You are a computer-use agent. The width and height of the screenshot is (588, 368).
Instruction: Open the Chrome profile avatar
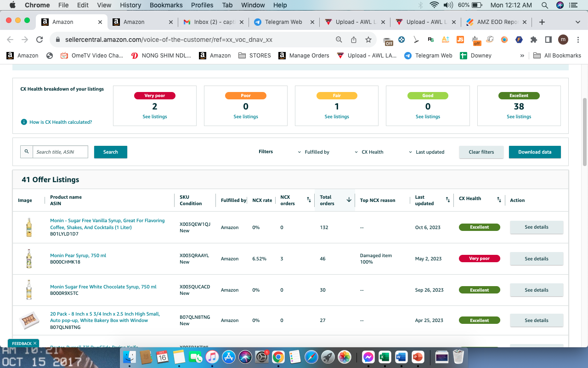563,40
